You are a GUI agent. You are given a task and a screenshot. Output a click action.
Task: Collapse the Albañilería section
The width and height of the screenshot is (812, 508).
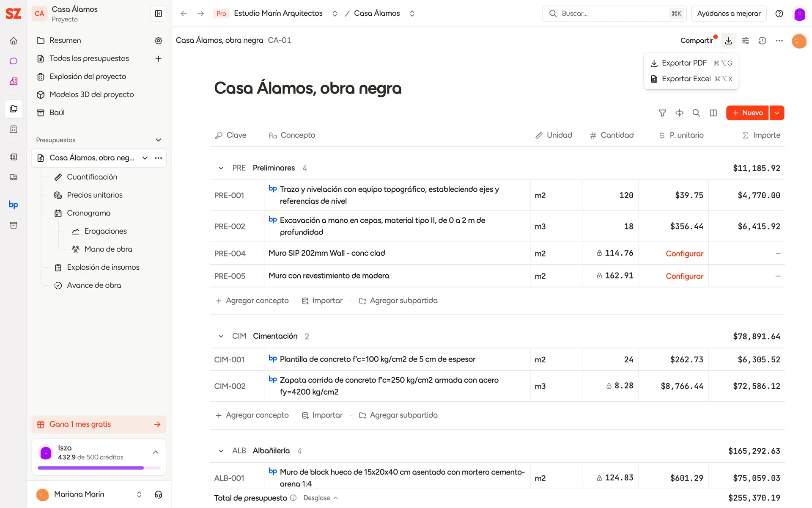point(221,451)
